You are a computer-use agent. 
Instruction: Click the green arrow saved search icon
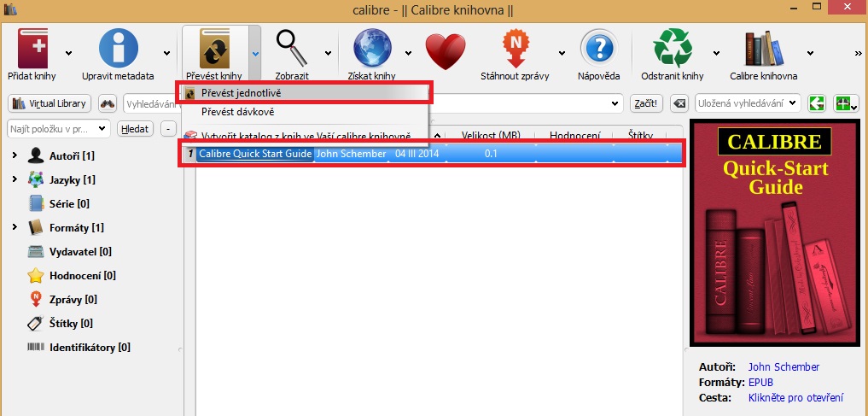(817, 103)
